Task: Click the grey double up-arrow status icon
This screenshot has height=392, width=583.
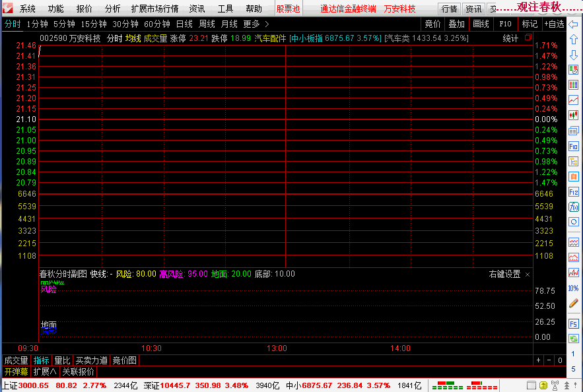Action: click(566, 385)
